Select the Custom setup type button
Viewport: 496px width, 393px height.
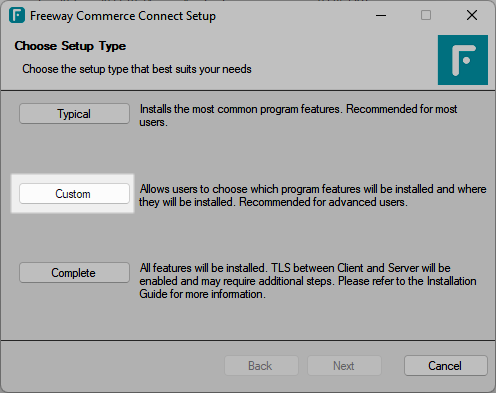click(74, 194)
